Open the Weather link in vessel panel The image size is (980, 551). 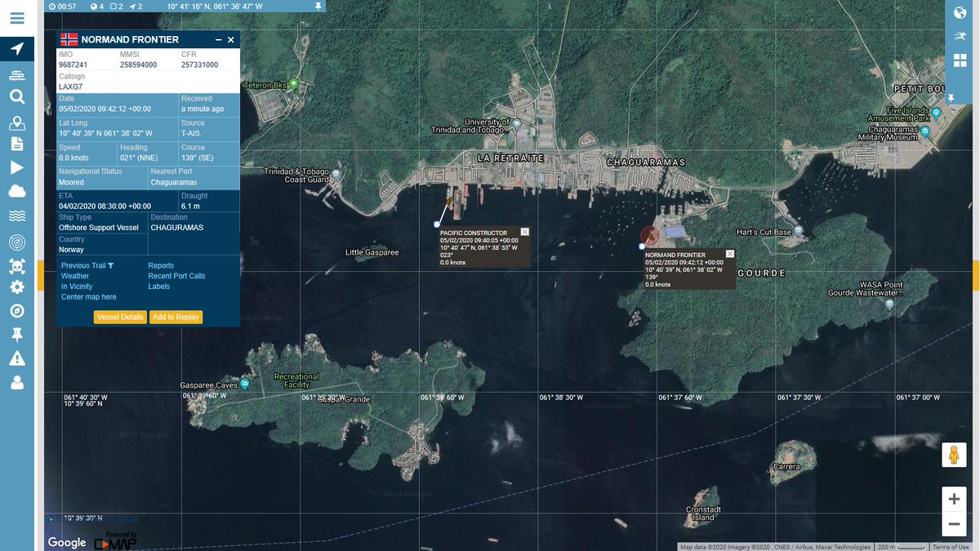point(75,276)
